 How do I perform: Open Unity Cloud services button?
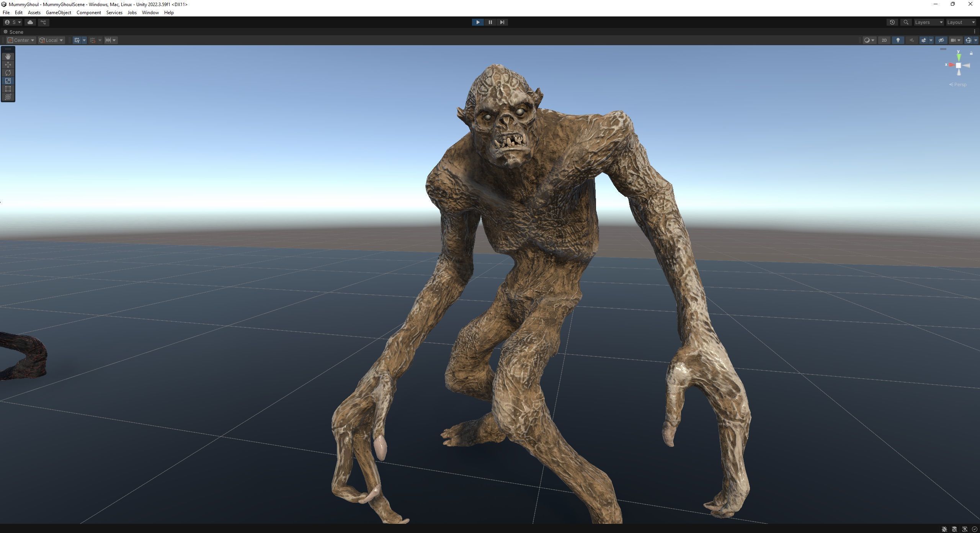pyautogui.click(x=30, y=22)
